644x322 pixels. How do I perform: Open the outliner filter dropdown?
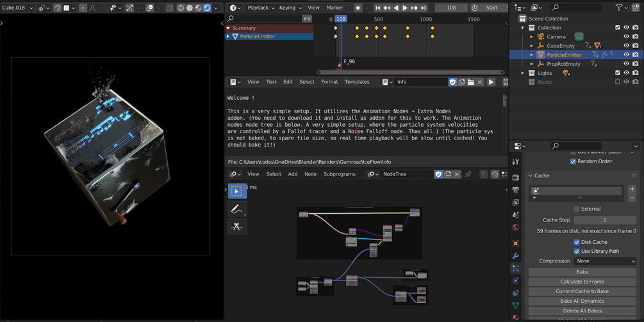pos(621,8)
